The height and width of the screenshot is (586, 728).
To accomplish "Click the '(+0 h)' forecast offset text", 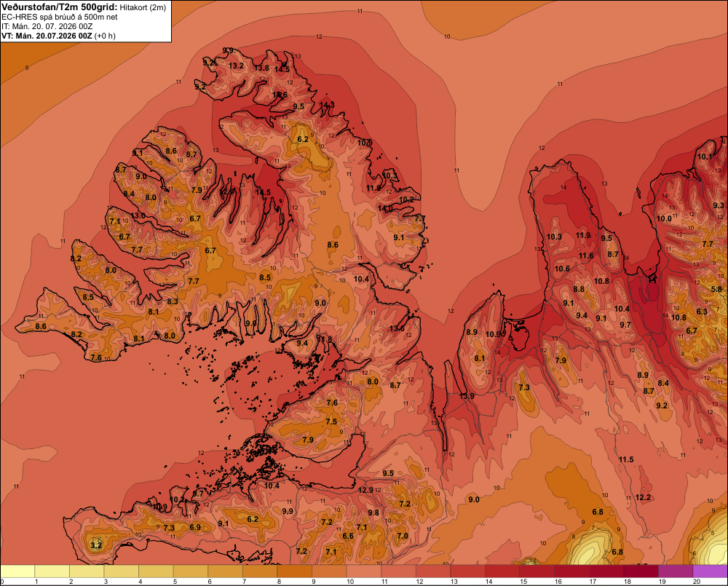I will coord(104,36).
